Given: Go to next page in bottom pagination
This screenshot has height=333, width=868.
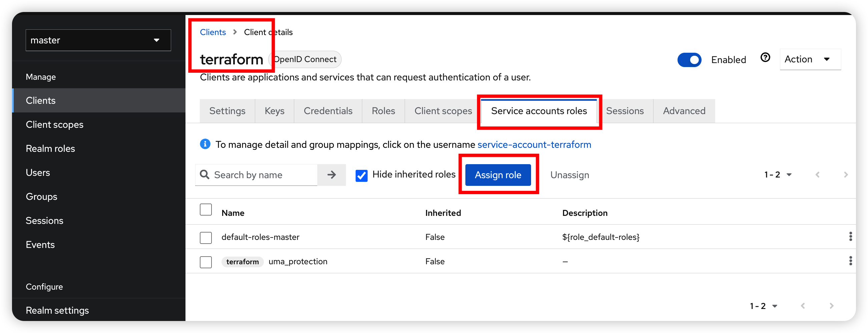Looking at the screenshot, I should (831, 306).
